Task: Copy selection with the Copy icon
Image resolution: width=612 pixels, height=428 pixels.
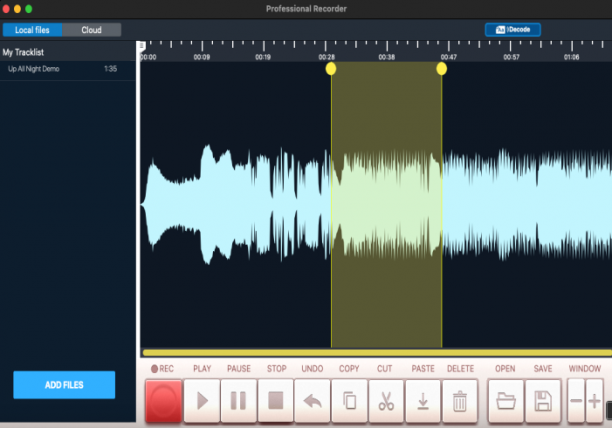Action: tap(349, 401)
